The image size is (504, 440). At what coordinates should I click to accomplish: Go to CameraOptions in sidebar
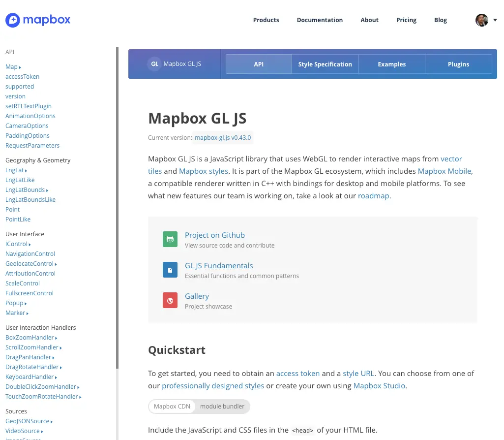pyautogui.click(x=27, y=126)
